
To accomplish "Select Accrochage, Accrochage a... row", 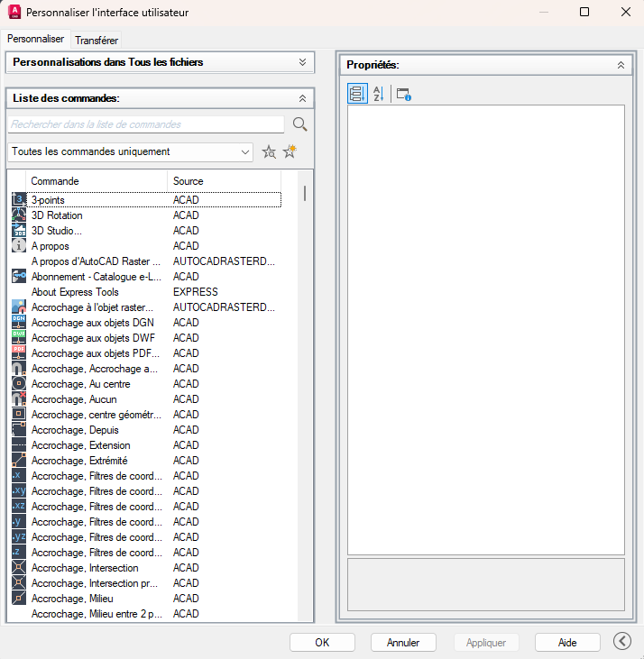I will click(146, 368).
